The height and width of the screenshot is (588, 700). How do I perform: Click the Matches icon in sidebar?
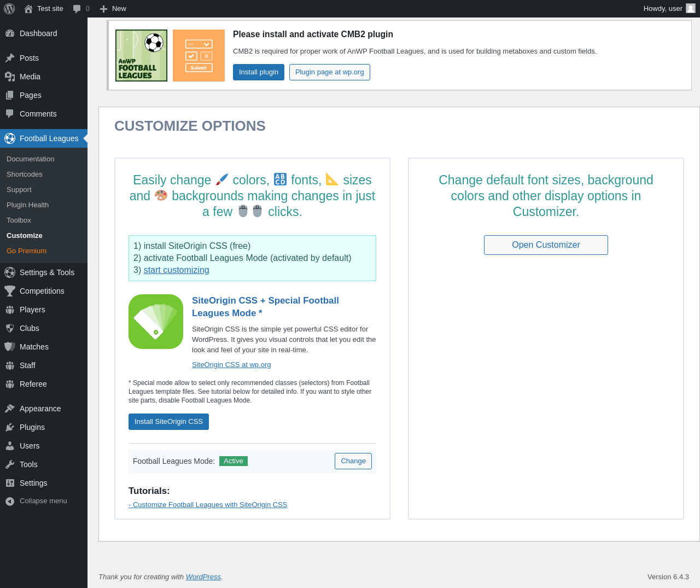(x=10, y=347)
